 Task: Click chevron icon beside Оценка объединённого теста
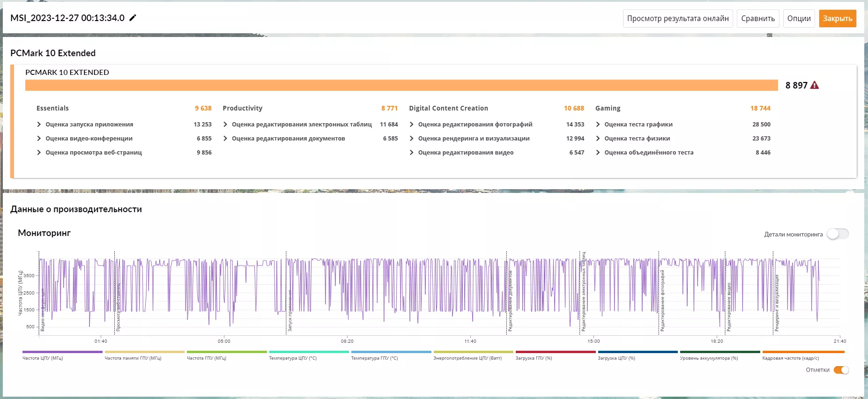click(x=598, y=153)
